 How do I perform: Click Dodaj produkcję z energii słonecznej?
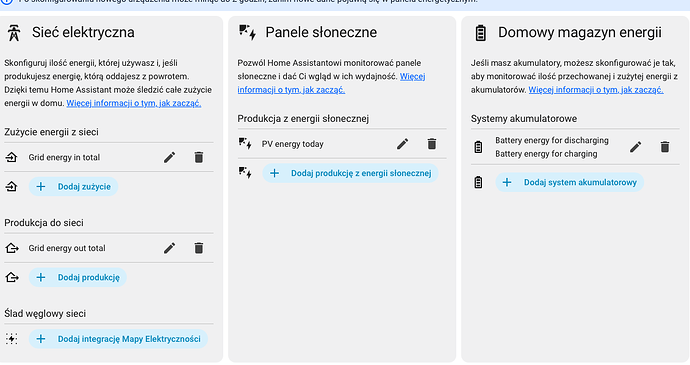(x=351, y=173)
